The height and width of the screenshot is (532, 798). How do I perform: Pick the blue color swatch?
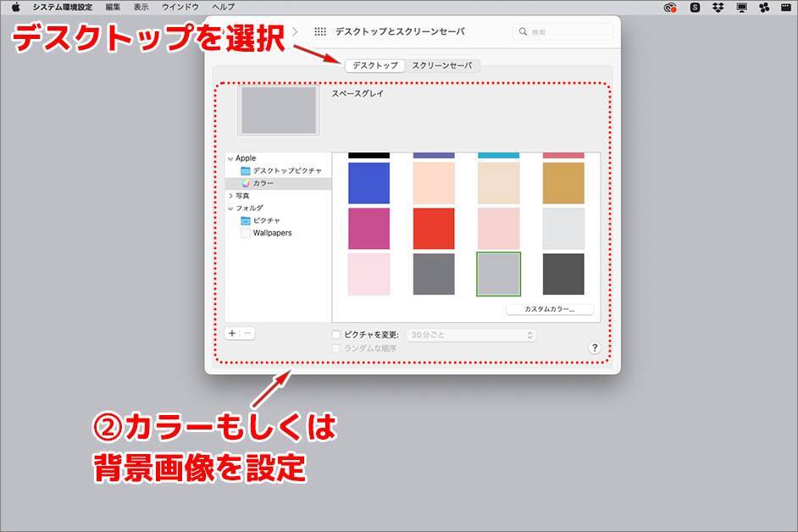369,183
